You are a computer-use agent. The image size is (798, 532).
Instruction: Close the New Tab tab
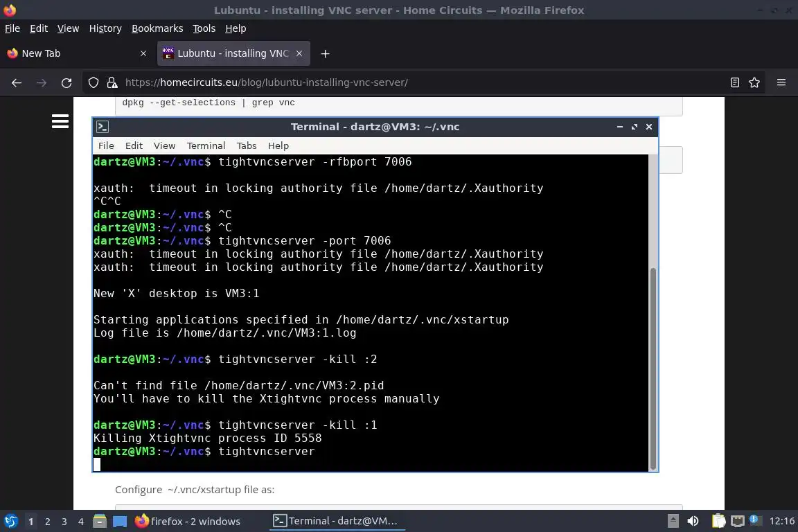click(x=143, y=53)
